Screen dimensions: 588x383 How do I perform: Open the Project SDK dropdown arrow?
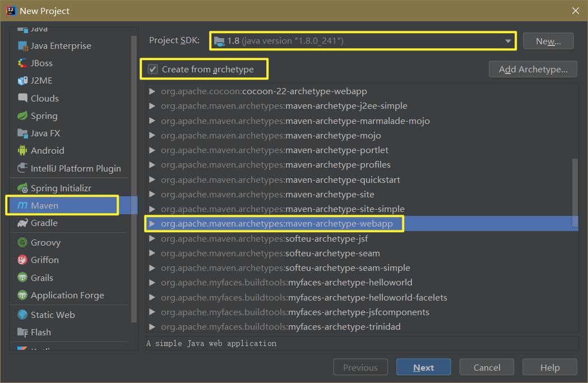click(x=508, y=41)
